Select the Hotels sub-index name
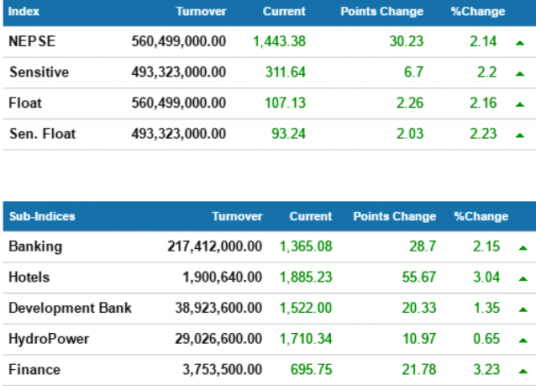Screen dimensions: 536x386 point(29,277)
